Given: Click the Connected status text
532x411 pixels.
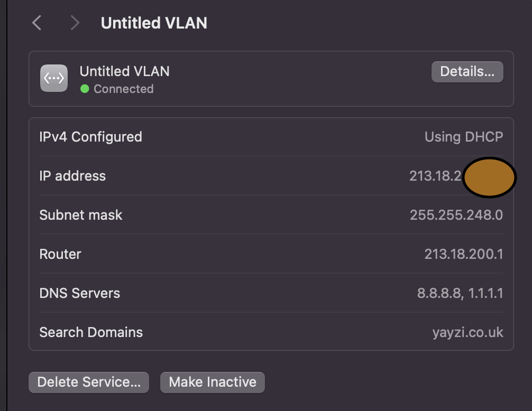Looking at the screenshot, I should 123,89.
